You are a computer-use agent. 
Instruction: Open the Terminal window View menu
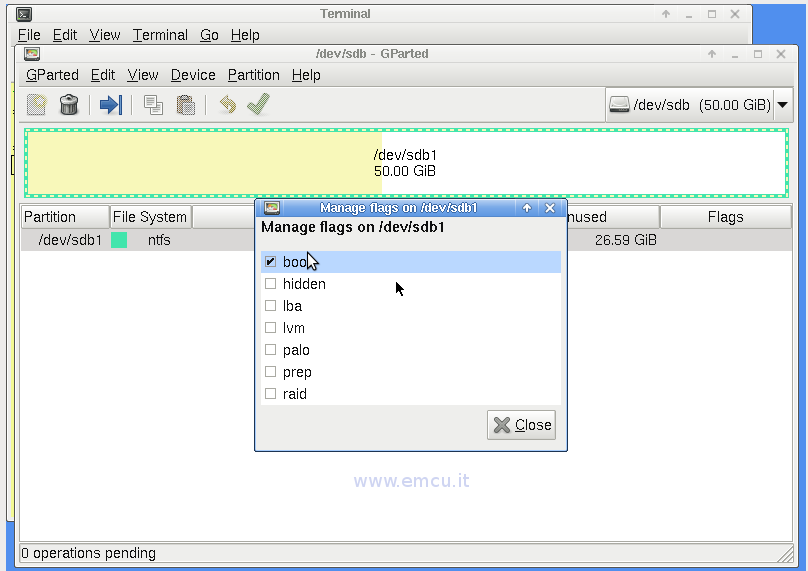[x=105, y=35]
